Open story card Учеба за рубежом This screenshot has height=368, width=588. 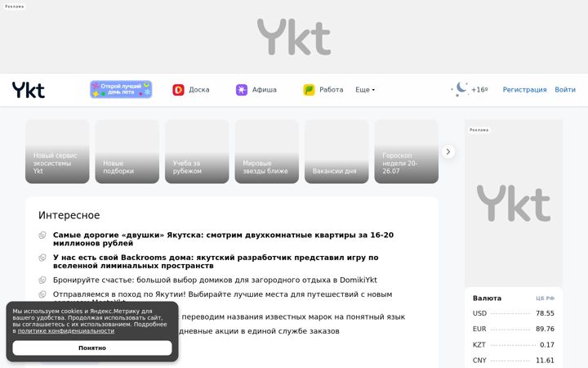pyautogui.click(x=197, y=151)
